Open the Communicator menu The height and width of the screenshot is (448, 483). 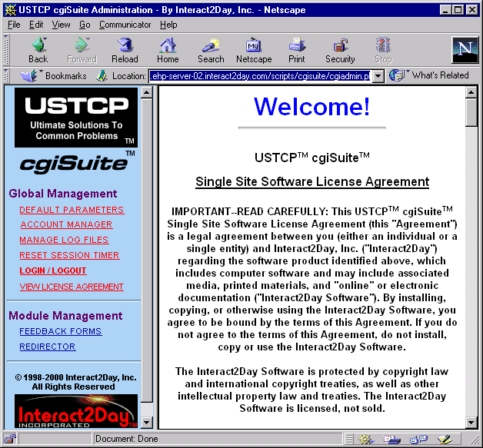click(x=125, y=25)
